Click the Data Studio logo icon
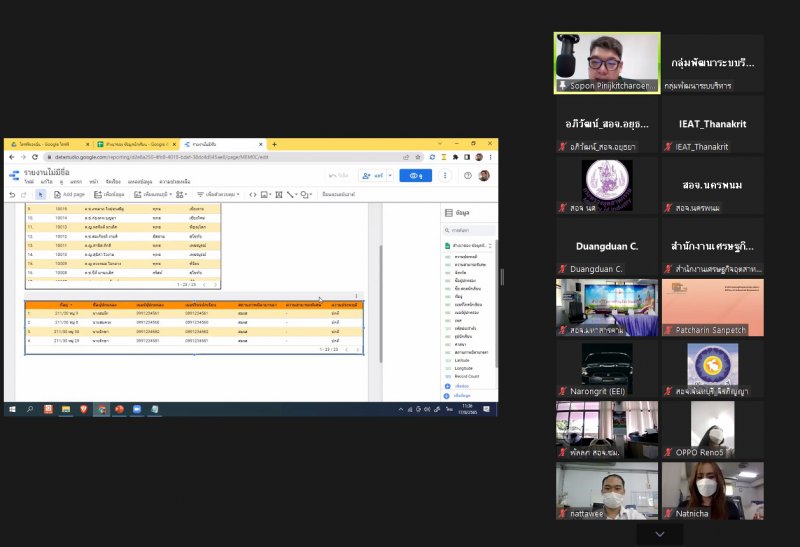Viewport: 800px width, 547px height. (14, 176)
